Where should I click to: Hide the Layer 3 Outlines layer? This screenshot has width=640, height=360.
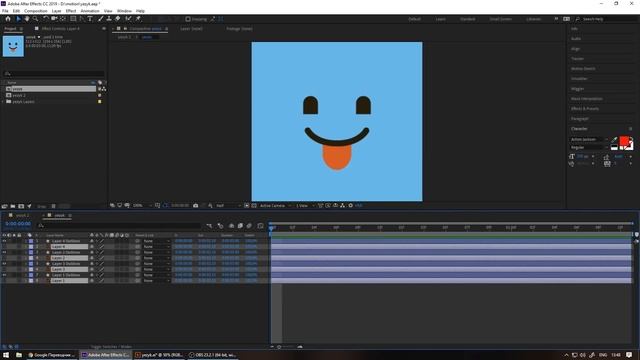[4, 264]
